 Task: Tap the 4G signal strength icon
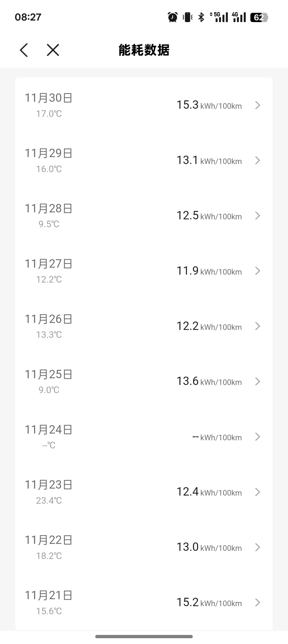[239, 17]
